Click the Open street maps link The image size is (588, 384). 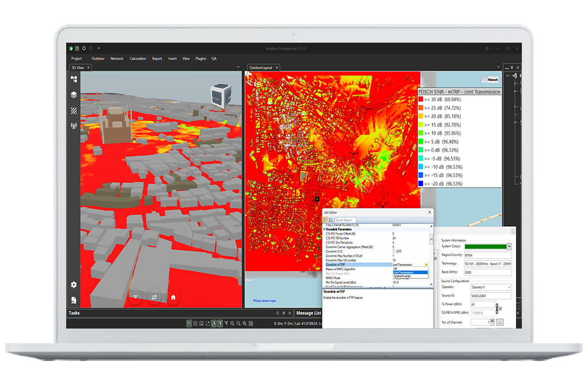pos(265,301)
